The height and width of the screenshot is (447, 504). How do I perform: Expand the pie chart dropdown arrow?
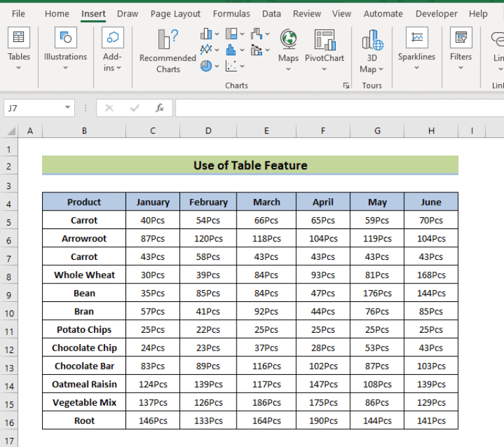[217, 66]
